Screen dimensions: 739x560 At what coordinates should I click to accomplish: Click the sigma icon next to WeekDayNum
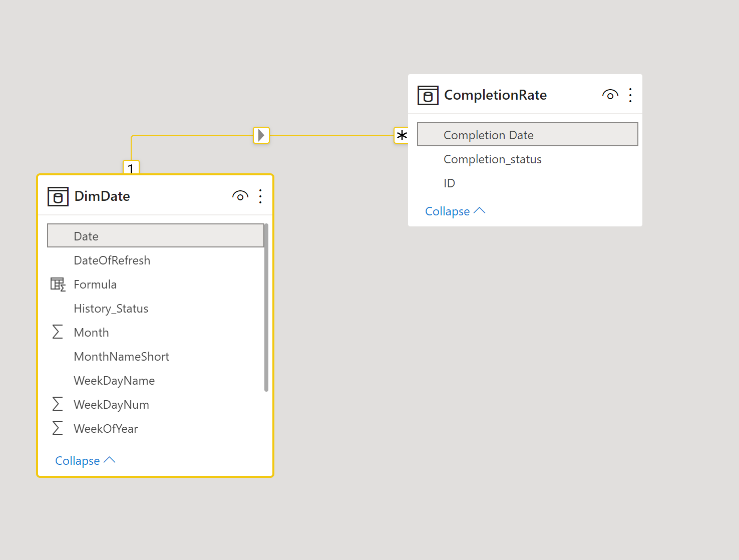(58, 404)
